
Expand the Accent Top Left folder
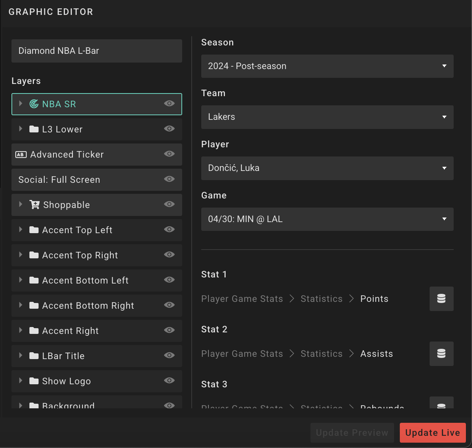point(20,229)
